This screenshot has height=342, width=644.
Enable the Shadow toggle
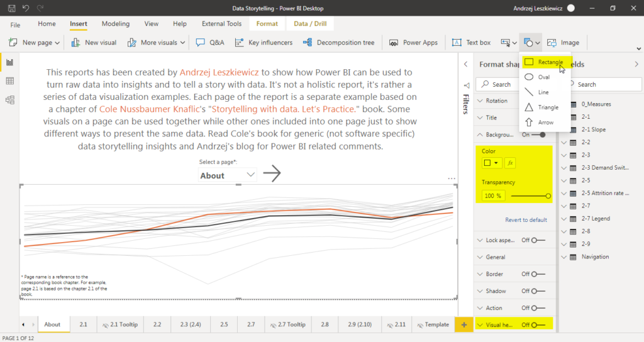click(x=538, y=290)
